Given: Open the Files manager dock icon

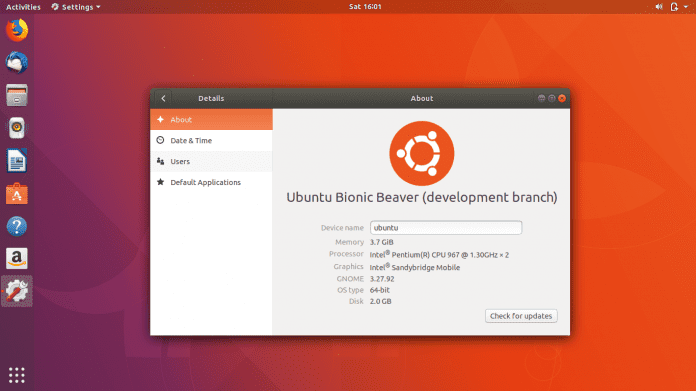Looking at the screenshot, I should pyautogui.click(x=17, y=95).
